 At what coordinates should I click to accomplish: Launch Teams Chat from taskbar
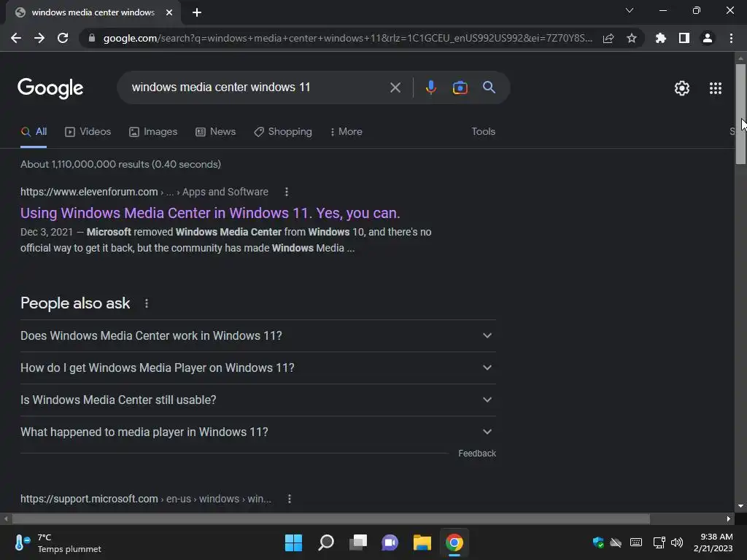click(390, 542)
